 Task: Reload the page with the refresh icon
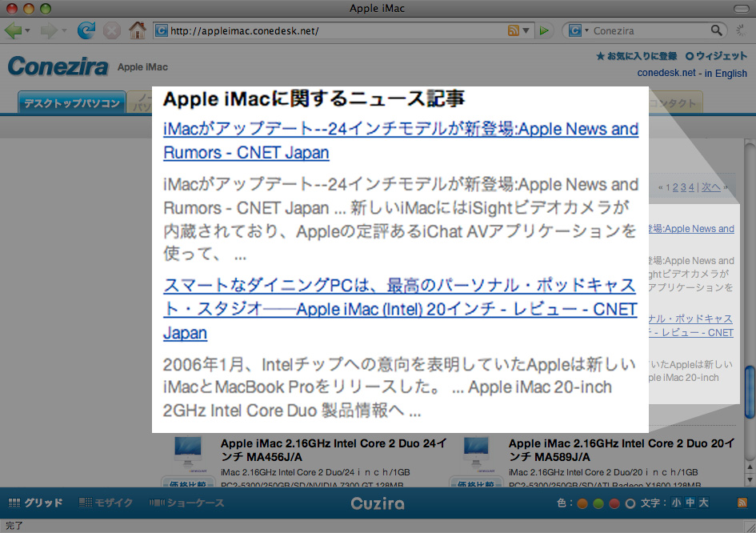tap(86, 30)
